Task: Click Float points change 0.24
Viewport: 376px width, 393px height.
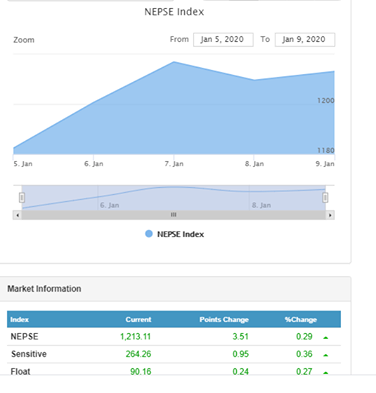Action: click(240, 371)
